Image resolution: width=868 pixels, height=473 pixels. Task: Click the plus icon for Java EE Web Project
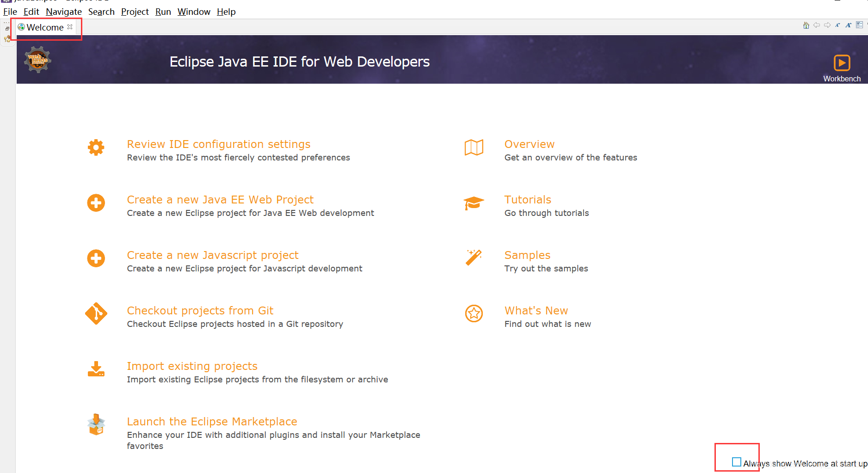[x=96, y=203]
